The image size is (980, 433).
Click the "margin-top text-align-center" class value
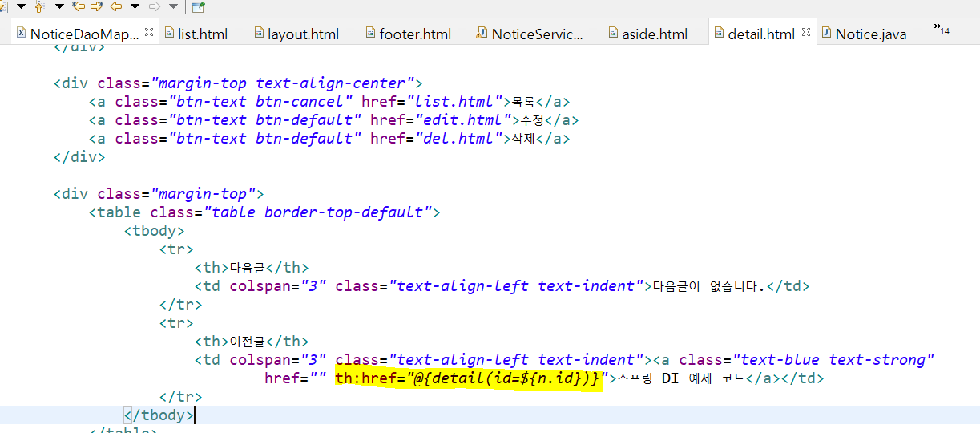[286, 83]
